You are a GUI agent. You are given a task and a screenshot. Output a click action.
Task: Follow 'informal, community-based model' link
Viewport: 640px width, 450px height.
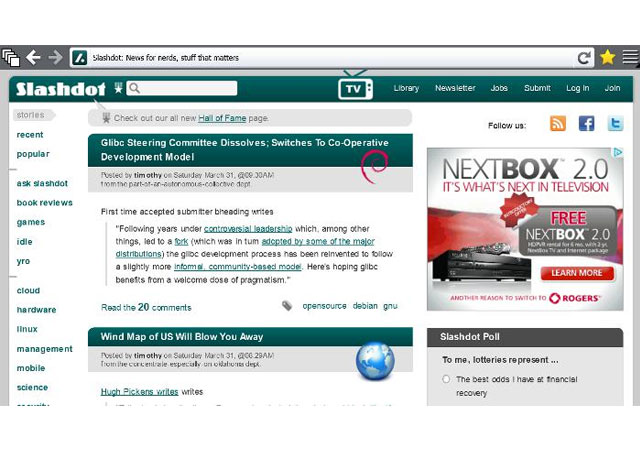[x=238, y=267]
